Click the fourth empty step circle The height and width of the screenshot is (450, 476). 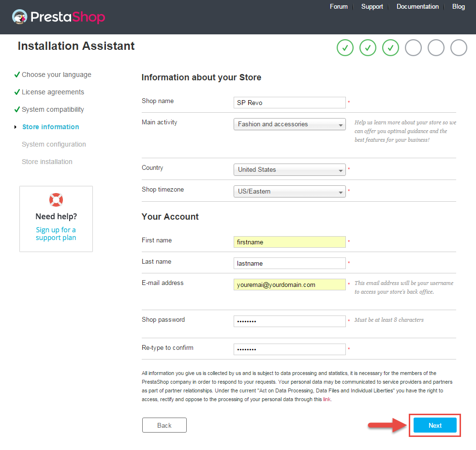(413, 48)
